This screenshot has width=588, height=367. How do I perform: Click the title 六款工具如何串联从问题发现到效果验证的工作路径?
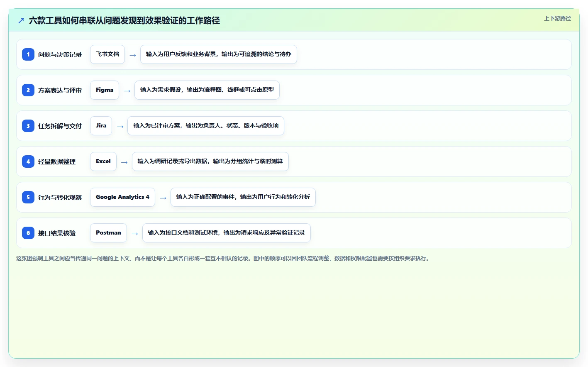[124, 20]
